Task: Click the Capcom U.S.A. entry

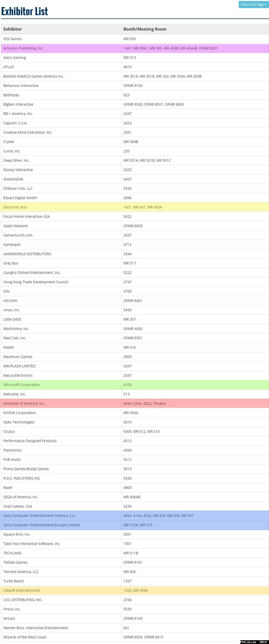Action: (x=15, y=123)
